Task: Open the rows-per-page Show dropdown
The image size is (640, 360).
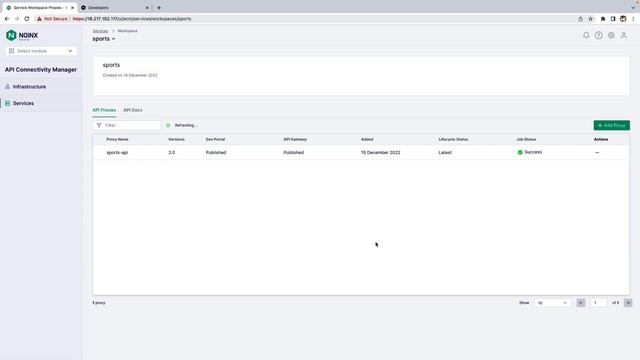Action: (x=552, y=303)
